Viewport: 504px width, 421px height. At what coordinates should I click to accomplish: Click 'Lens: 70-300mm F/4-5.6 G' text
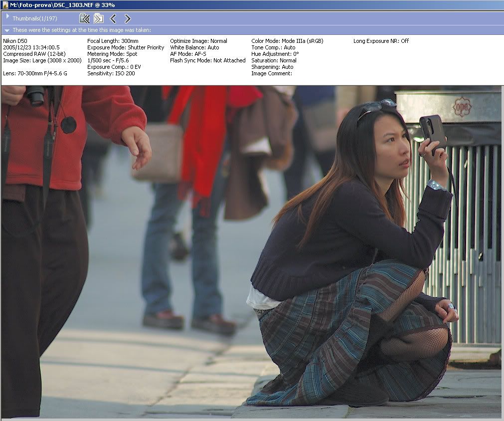pos(35,73)
